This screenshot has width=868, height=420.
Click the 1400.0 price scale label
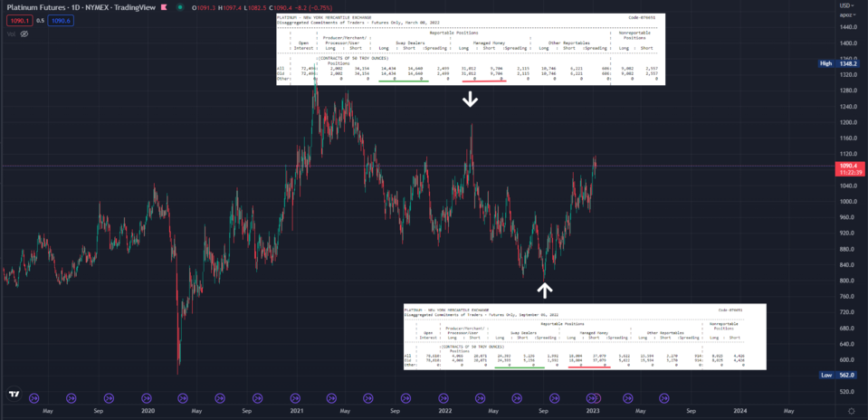(x=847, y=43)
